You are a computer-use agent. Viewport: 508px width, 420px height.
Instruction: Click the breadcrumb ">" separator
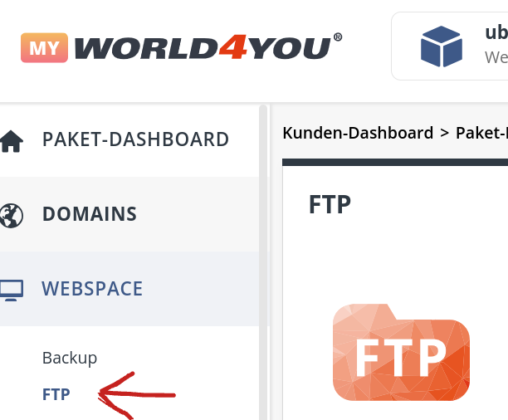[445, 133]
